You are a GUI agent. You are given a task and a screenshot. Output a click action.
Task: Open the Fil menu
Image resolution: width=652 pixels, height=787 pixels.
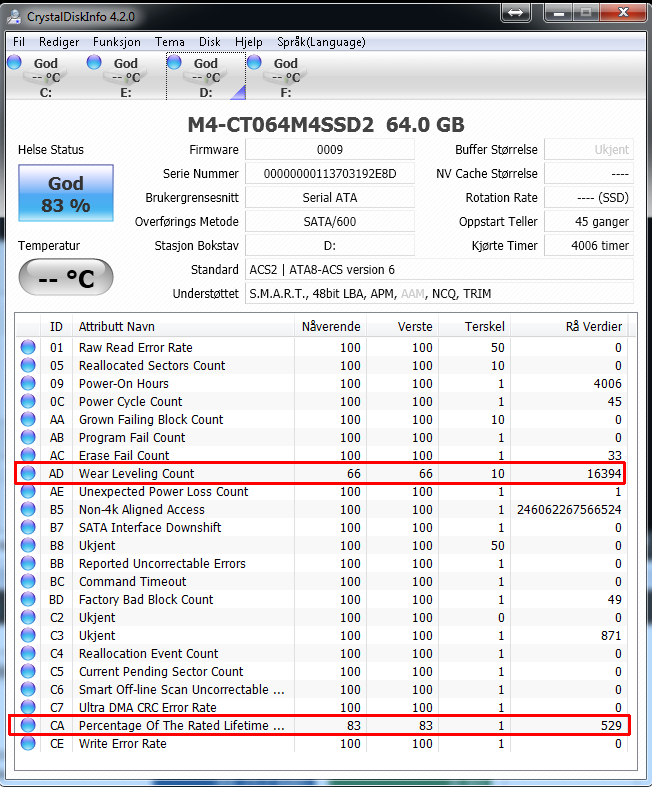click(x=19, y=42)
